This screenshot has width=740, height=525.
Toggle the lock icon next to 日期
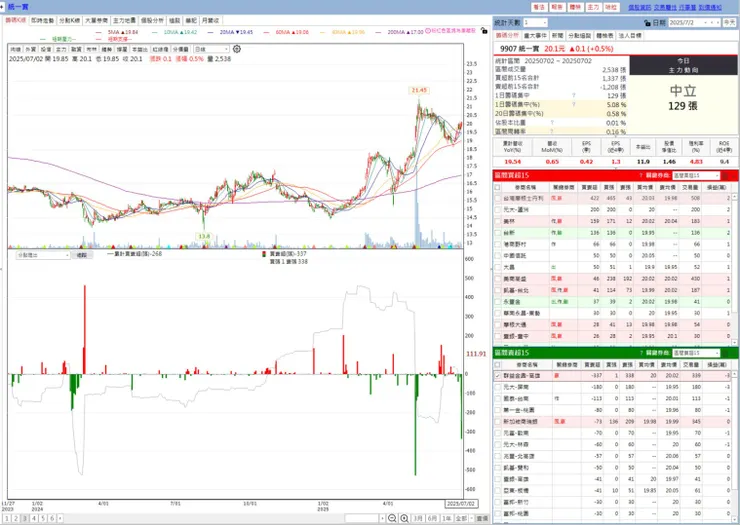[648, 23]
